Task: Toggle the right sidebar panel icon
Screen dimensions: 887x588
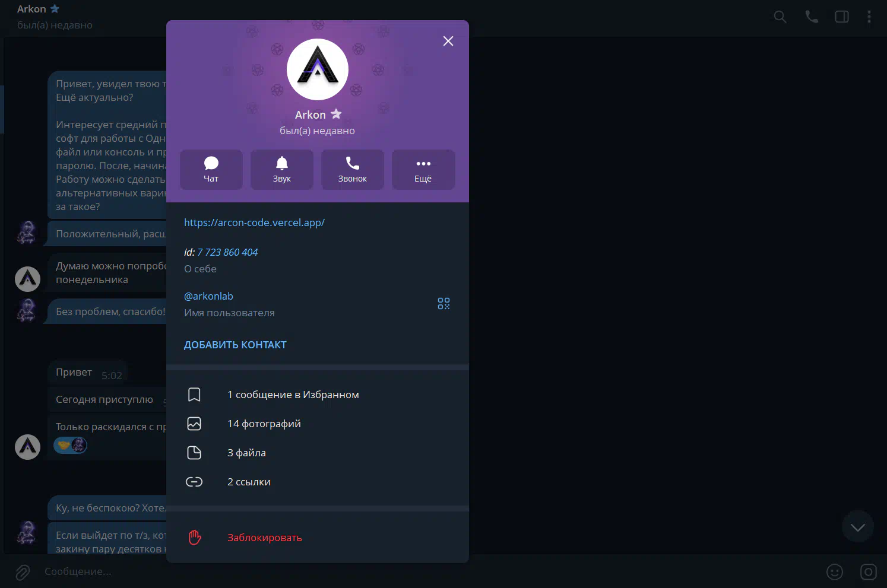Action: click(842, 17)
